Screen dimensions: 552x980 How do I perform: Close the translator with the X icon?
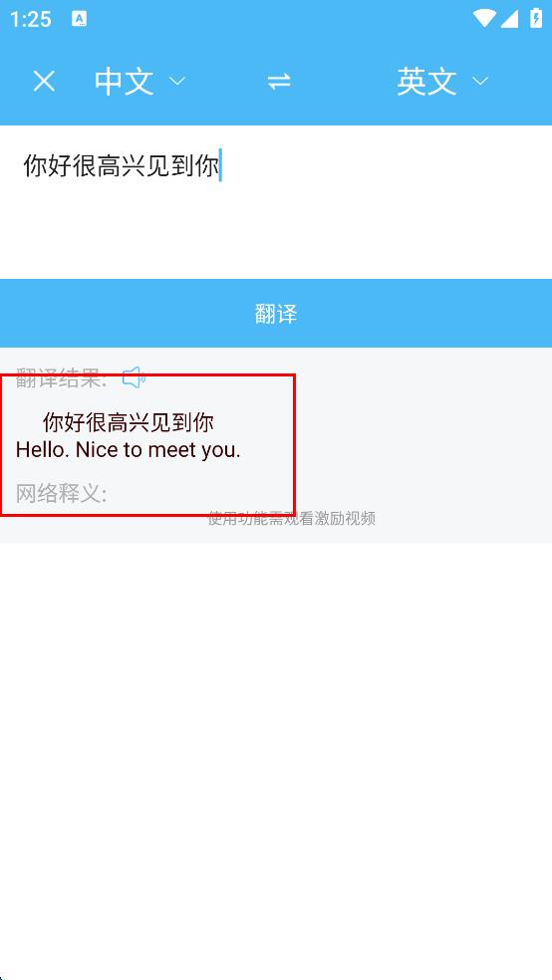44,82
